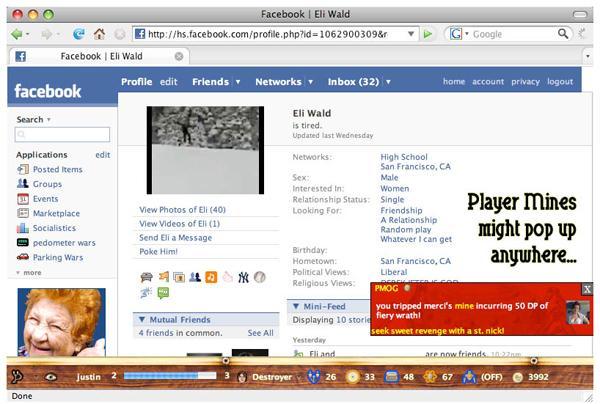This screenshot has height=404, width=600.
Task: Click the crates icon showing 48
Action: 391,377
